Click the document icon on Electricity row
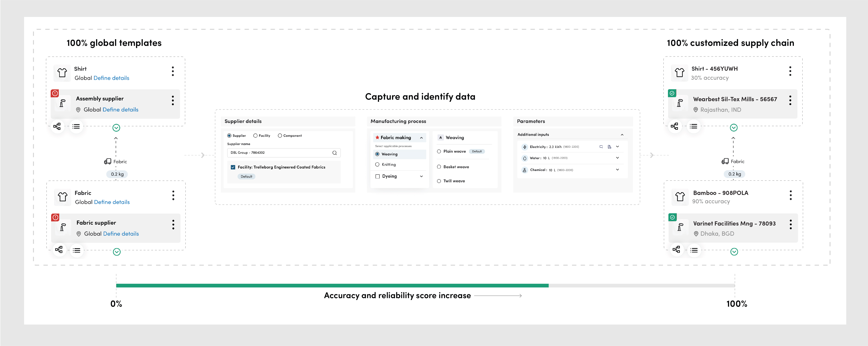868x346 pixels. point(609,147)
